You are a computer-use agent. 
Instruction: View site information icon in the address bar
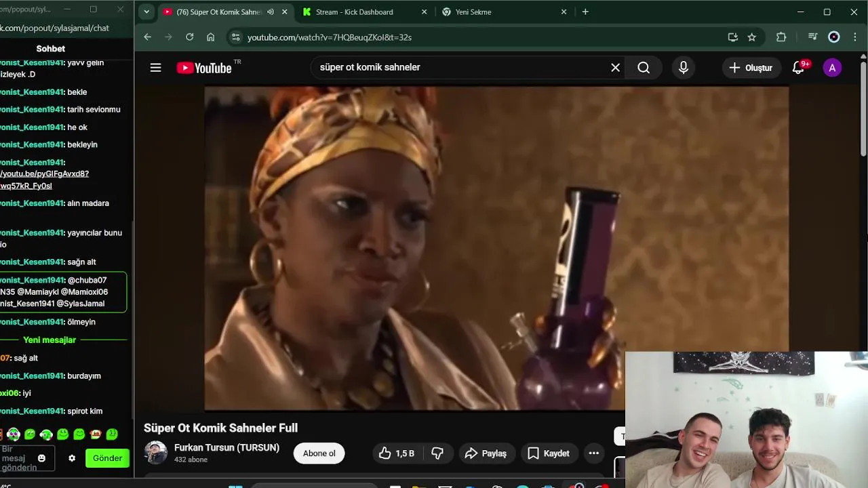[235, 37]
